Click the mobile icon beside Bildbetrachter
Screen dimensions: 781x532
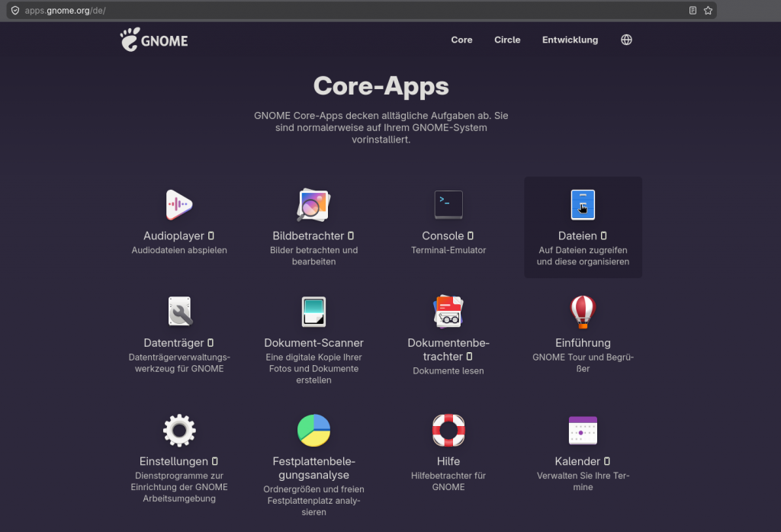click(x=351, y=236)
